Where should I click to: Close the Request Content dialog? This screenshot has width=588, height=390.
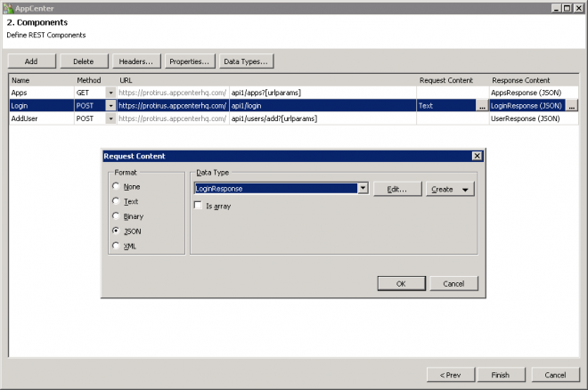point(477,156)
